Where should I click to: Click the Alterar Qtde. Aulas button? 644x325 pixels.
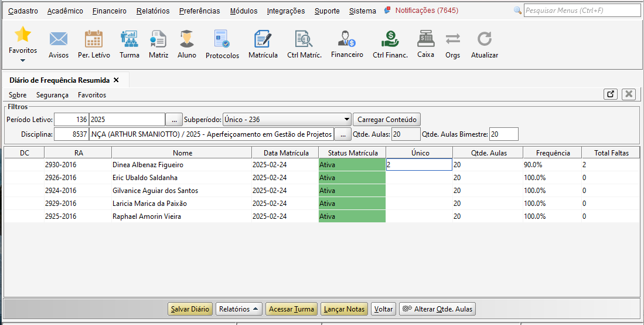(437, 309)
